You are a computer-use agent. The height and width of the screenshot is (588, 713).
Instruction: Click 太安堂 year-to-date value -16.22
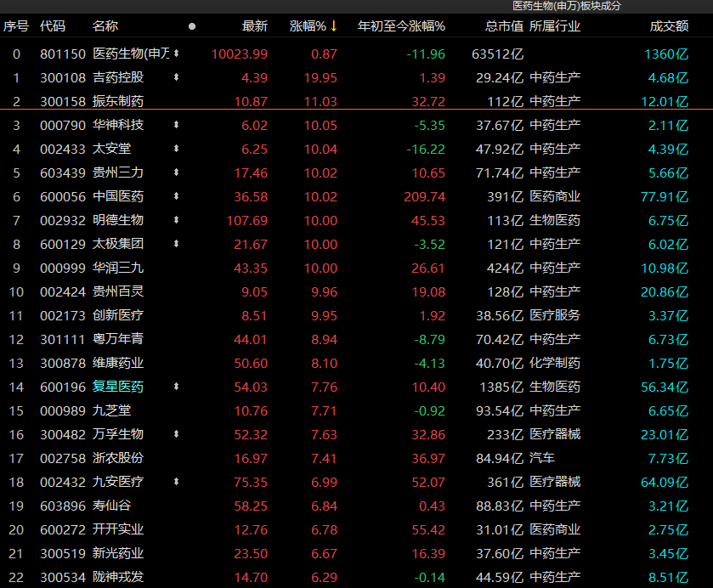[x=426, y=150]
